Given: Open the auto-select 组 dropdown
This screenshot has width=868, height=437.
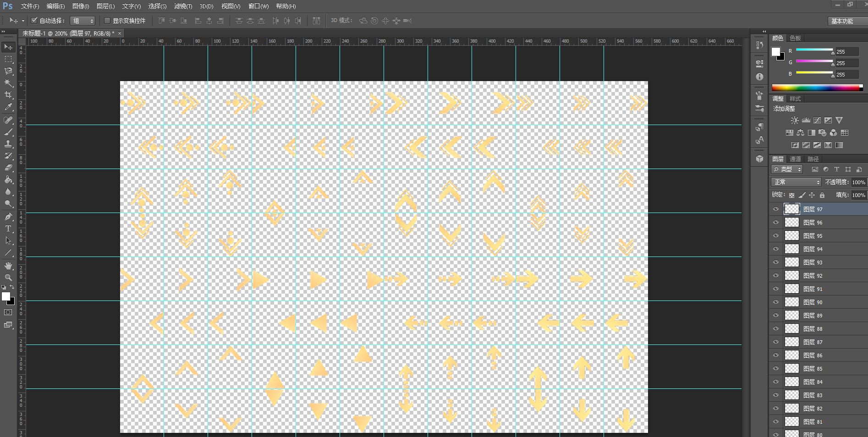Looking at the screenshot, I should [82, 21].
